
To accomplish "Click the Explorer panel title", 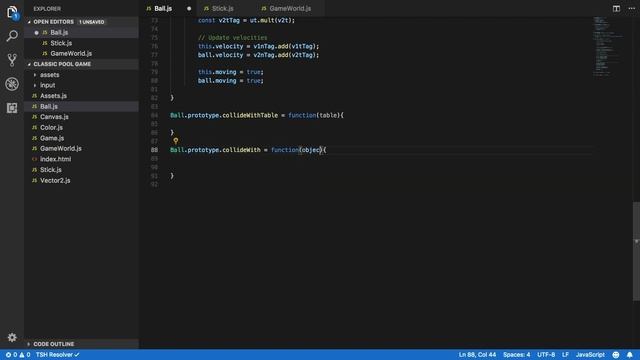I will point(47,9).
